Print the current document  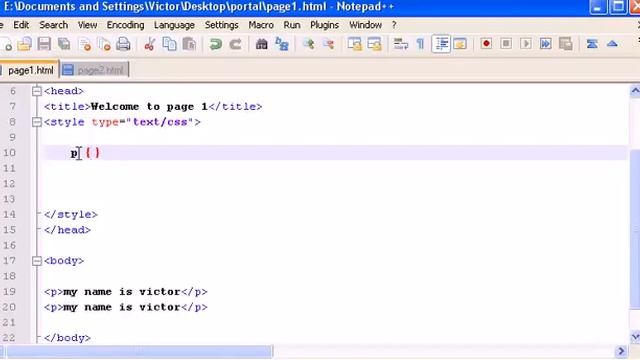(x=123, y=44)
